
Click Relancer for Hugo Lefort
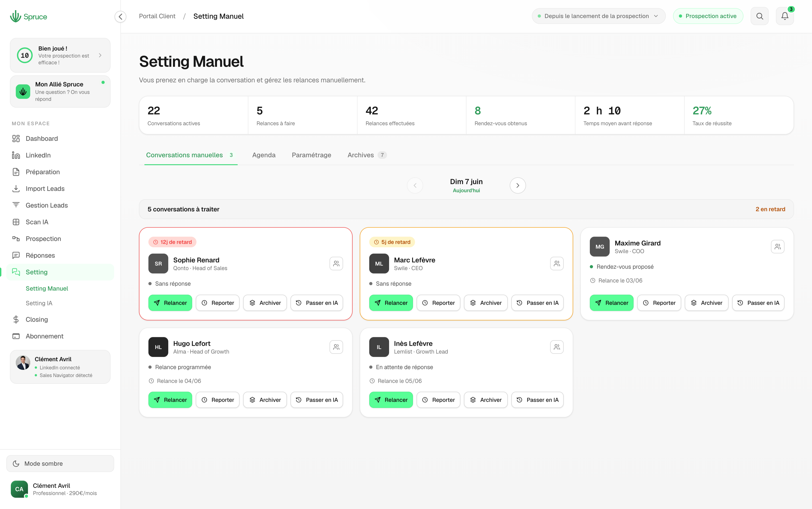click(170, 400)
